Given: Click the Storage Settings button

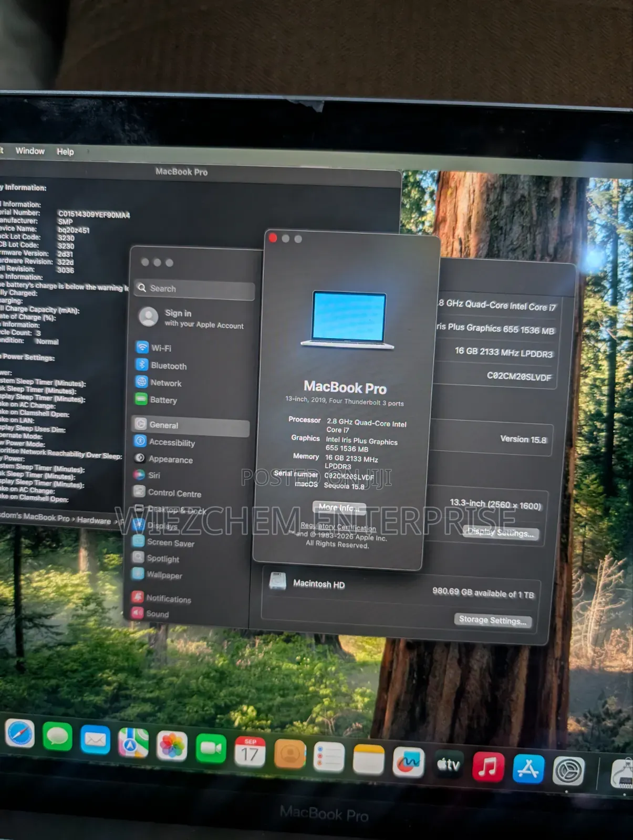Looking at the screenshot, I should [x=493, y=620].
